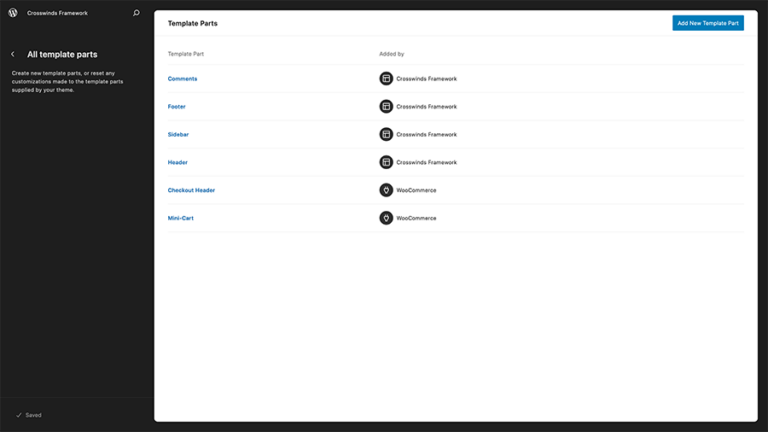Click the All template parts heading
The height and width of the screenshot is (432, 768).
(x=62, y=54)
